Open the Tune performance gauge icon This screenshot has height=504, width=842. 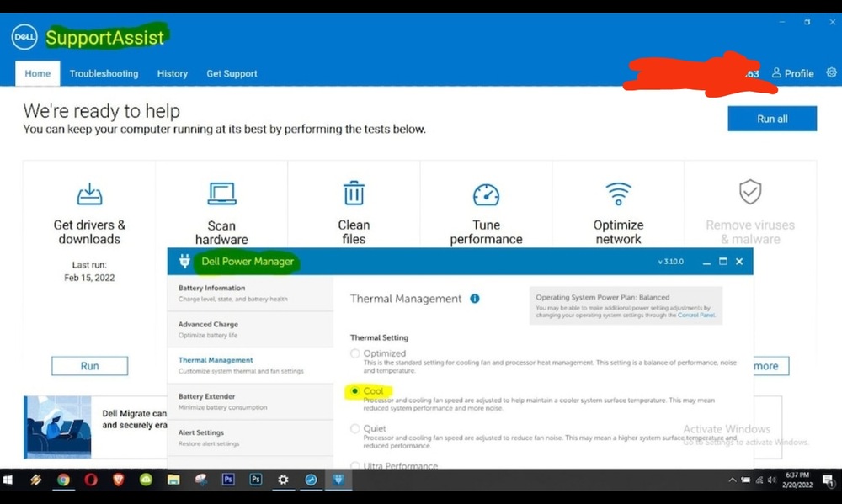coord(486,195)
